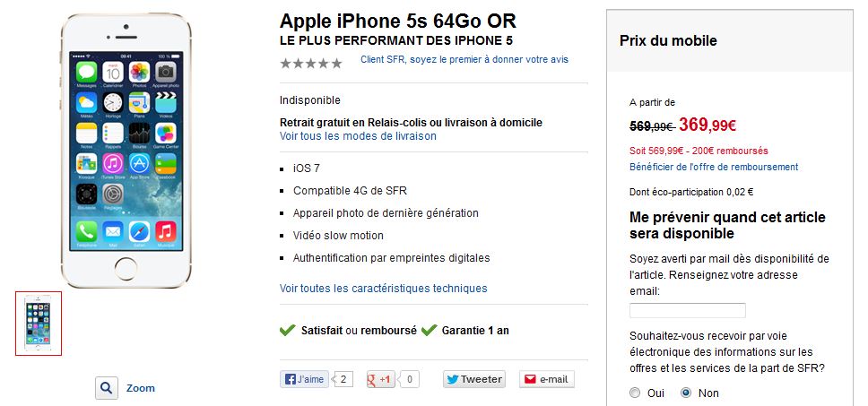
Task: Select the Oui radio button
Action: [635, 393]
